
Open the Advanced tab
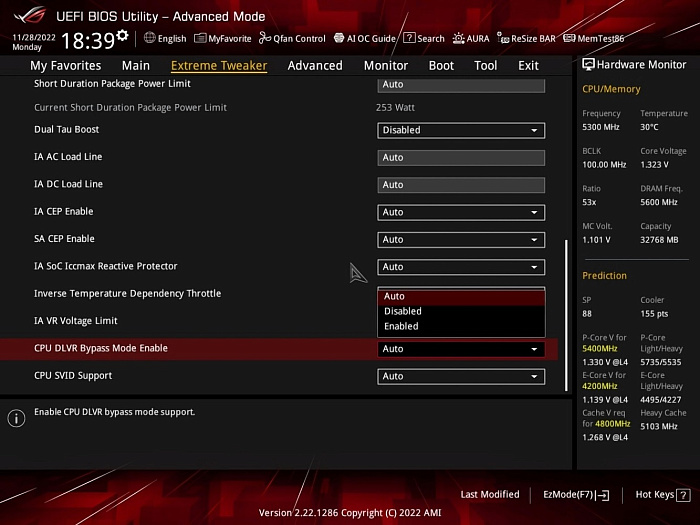[x=315, y=66]
